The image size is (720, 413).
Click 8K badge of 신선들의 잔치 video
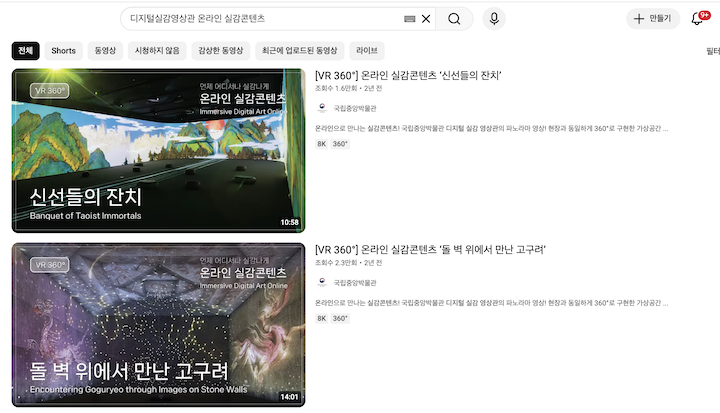[x=321, y=144]
